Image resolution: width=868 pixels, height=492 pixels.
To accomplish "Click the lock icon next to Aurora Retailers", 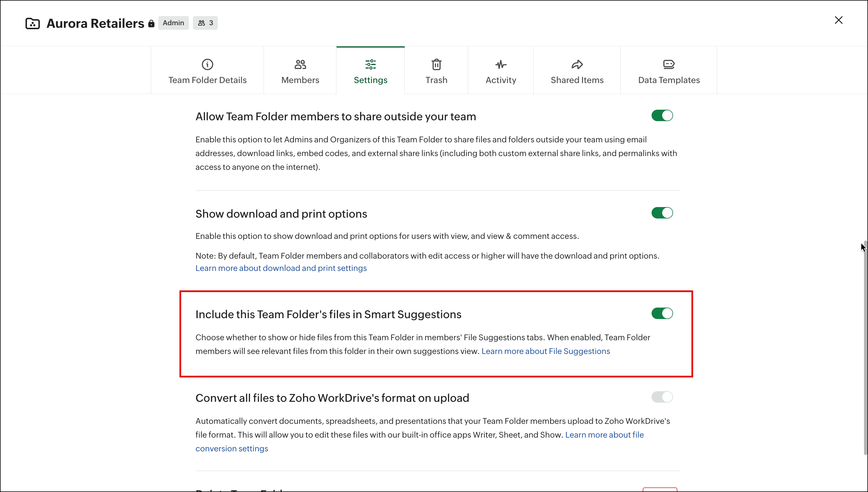I will click(x=151, y=23).
